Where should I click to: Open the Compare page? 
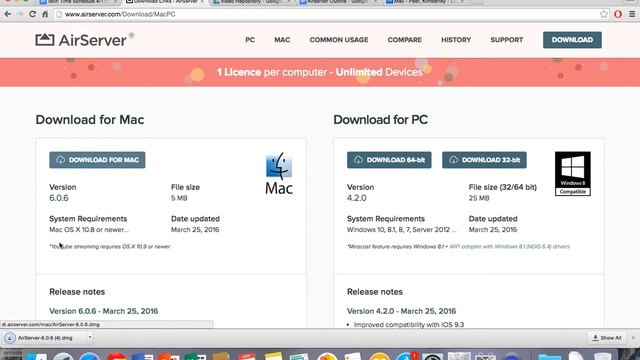(404, 40)
